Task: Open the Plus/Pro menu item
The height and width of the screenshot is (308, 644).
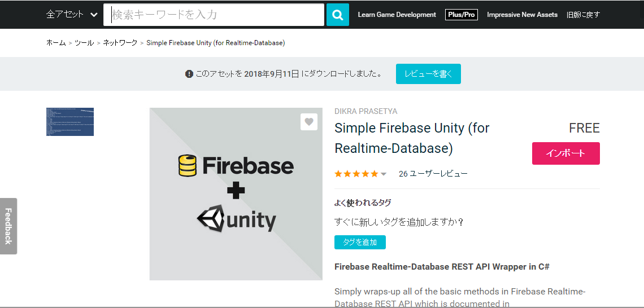Action: pyautogui.click(x=461, y=15)
